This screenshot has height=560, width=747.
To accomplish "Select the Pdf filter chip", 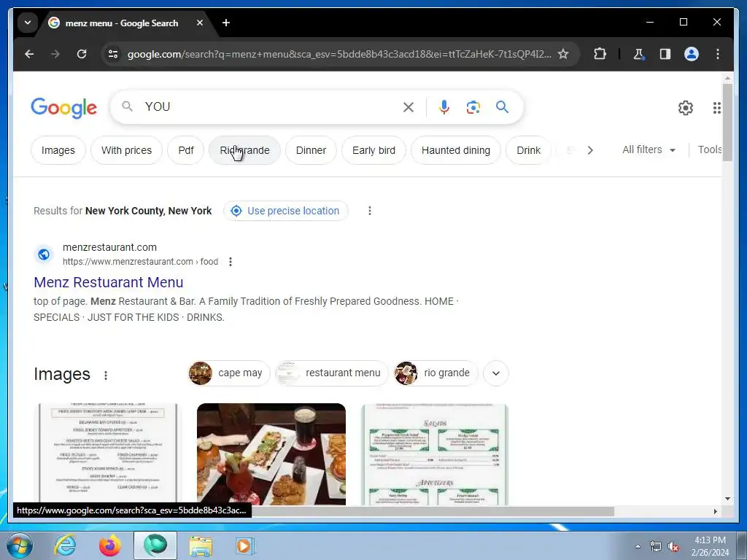I will point(186,150).
